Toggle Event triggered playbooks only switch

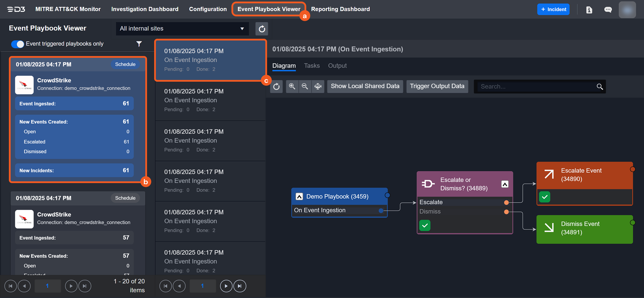[17, 44]
